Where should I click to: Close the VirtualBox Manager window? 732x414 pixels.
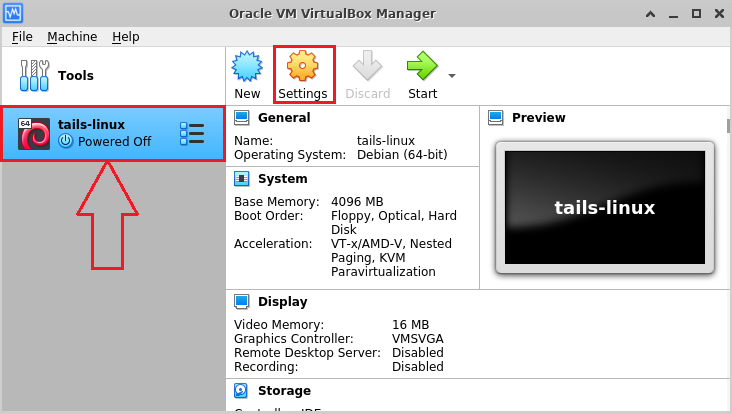(x=719, y=14)
